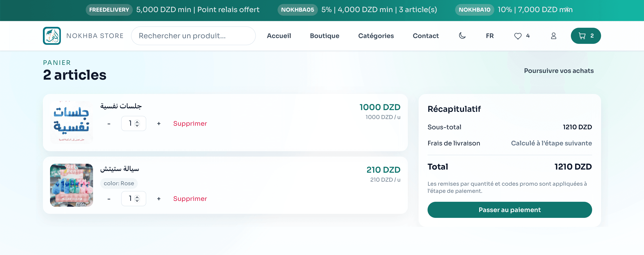Click Poursuivre vos achats link
Viewport: 644px width, 255px height.
coord(559,71)
